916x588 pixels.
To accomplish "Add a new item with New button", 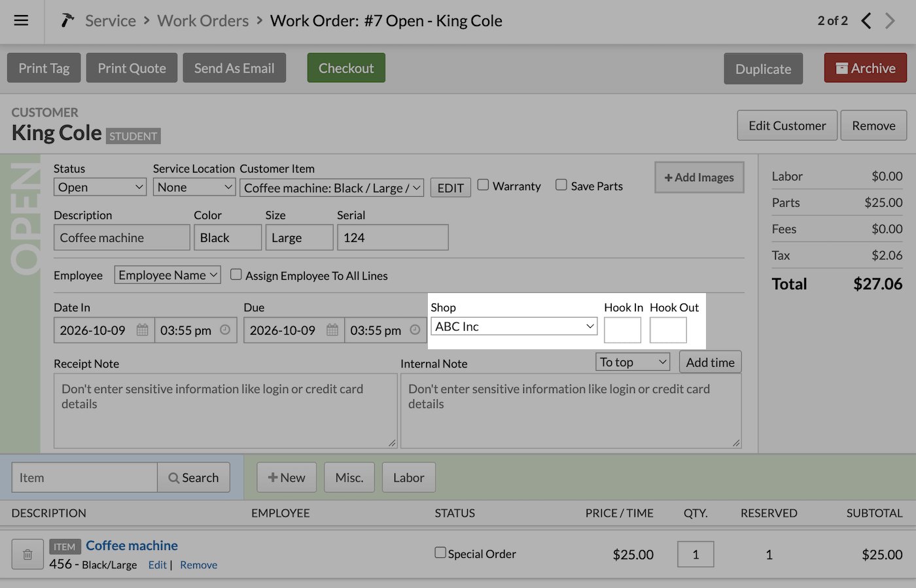I will coord(287,477).
